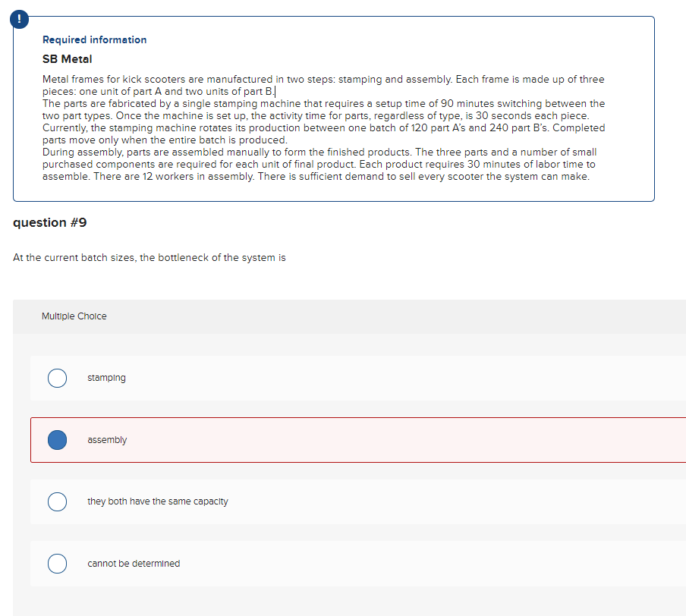Click the 'question #9' heading
Viewport: 686px width, 616px height.
(x=49, y=222)
